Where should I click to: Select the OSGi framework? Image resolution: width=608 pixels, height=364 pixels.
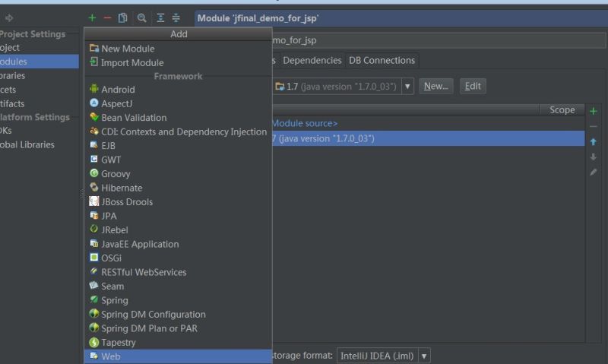coord(178,258)
